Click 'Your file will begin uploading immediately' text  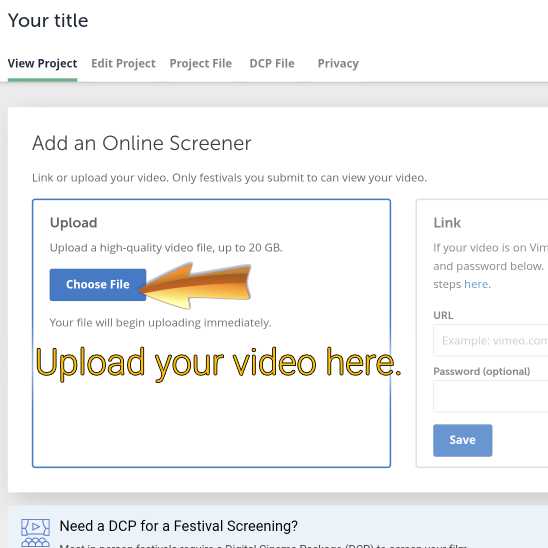click(x=160, y=323)
